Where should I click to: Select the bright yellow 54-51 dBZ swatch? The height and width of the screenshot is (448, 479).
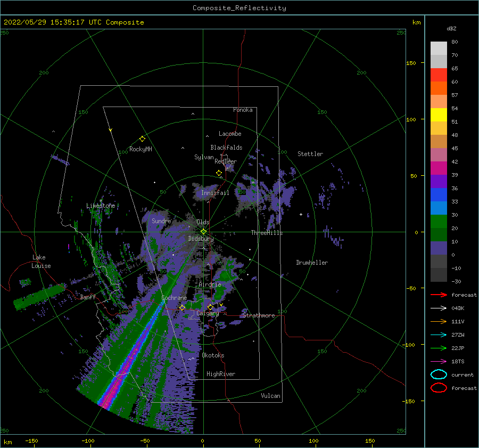[x=439, y=115]
